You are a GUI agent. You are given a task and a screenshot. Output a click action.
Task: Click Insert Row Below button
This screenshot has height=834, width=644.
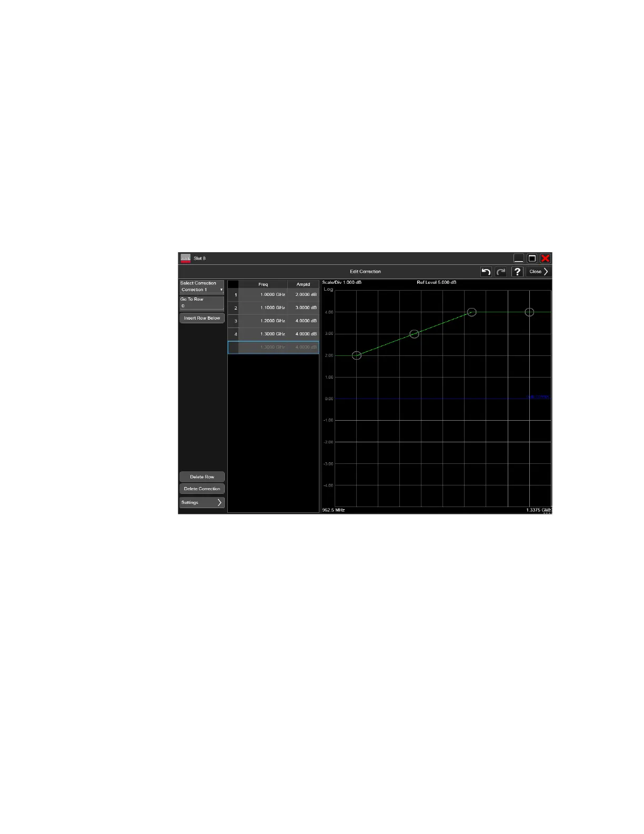(202, 318)
